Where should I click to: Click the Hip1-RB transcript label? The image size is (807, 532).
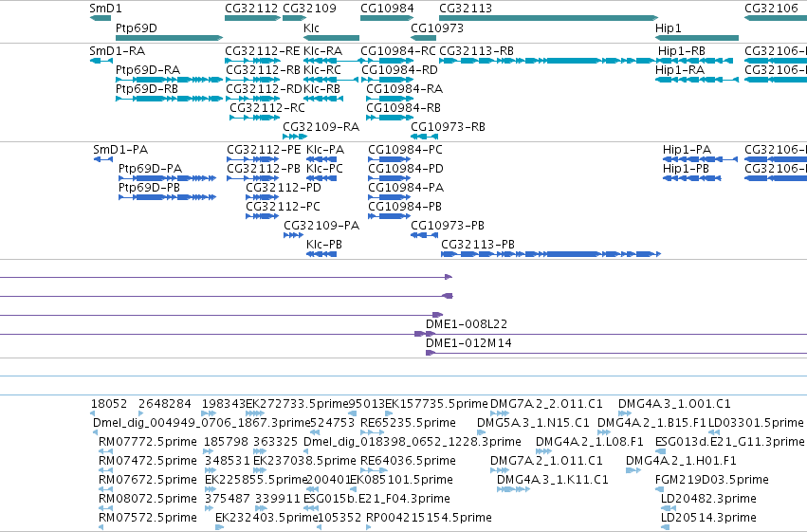(x=682, y=51)
